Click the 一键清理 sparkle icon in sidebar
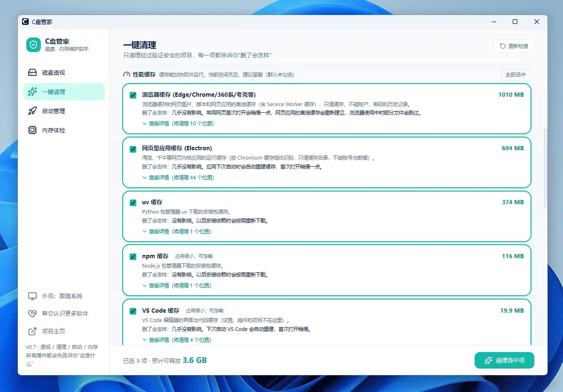 coord(32,92)
